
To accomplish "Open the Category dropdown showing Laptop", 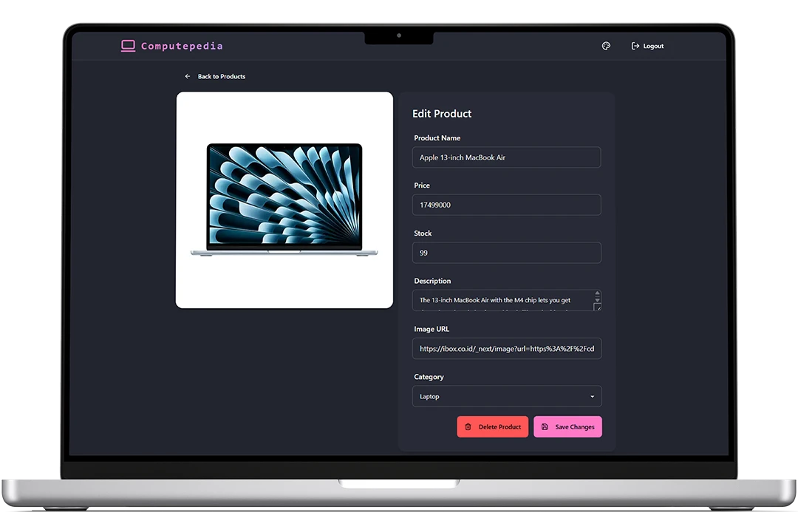I will [506, 396].
